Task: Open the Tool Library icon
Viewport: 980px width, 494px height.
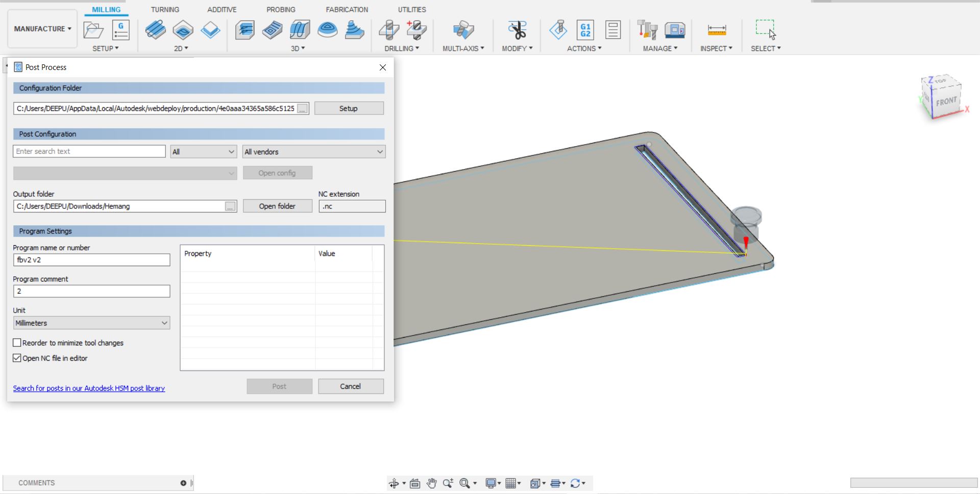Action: point(648,30)
